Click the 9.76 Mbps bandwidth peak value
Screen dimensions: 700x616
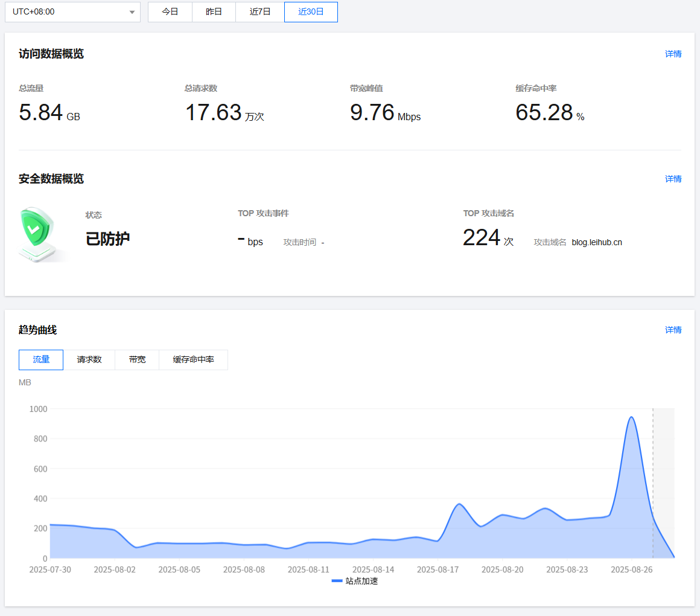click(x=385, y=112)
